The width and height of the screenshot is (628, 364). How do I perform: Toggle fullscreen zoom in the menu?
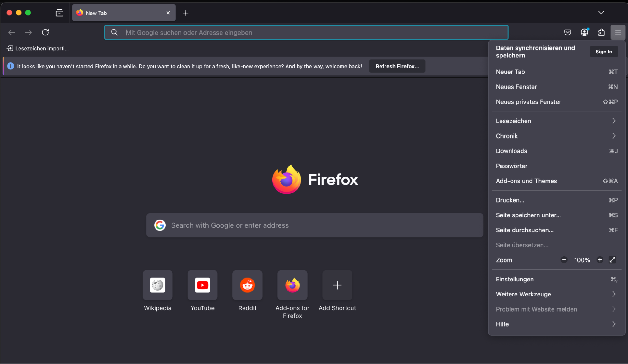612,260
